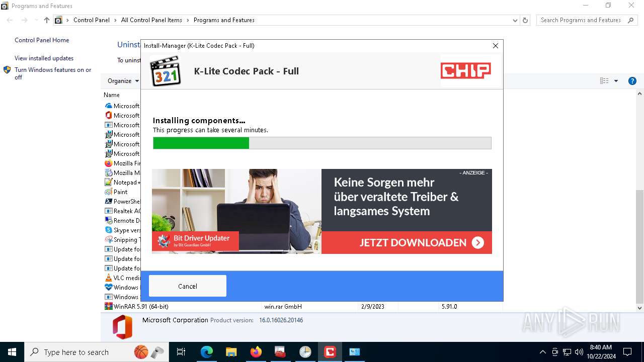Image resolution: width=644 pixels, height=362 pixels.
Task: Refresh the Programs and Features view
Action: [x=525, y=20]
